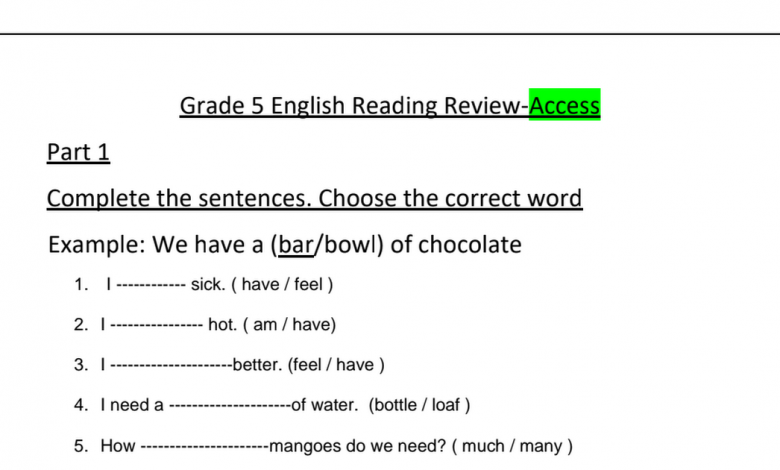Viewport: 780px width, 470px height.
Task: Place cursor in question 1 dashed blank
Action: pos(151,285)
